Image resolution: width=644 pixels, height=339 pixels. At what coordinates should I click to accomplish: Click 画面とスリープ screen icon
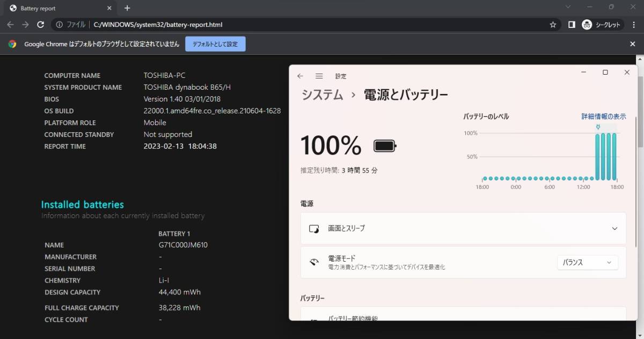point(314,229)
